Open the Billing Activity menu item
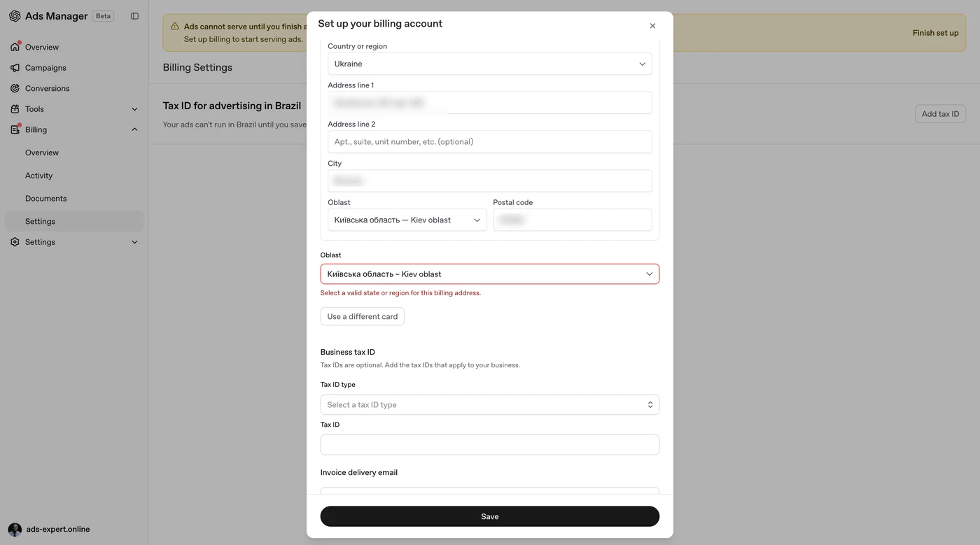This screenshot has width=980, height=545. (38, 176)
